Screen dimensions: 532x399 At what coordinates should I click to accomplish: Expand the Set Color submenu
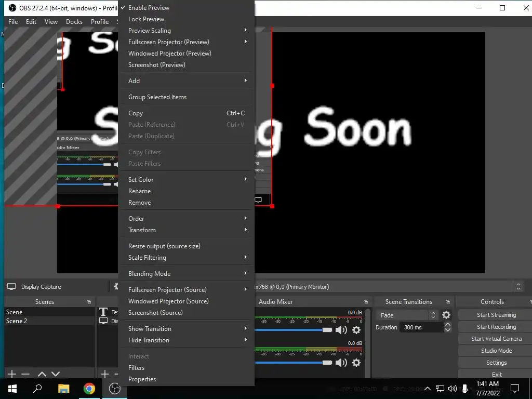pos(187,179)
